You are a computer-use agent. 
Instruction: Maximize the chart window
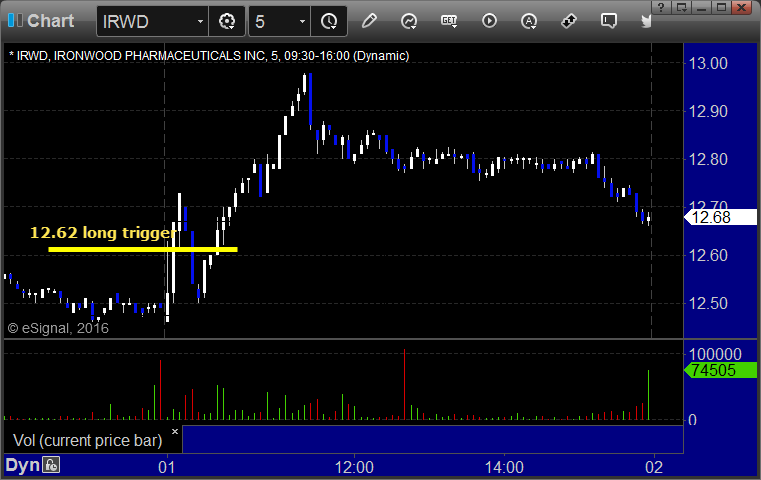721,7
